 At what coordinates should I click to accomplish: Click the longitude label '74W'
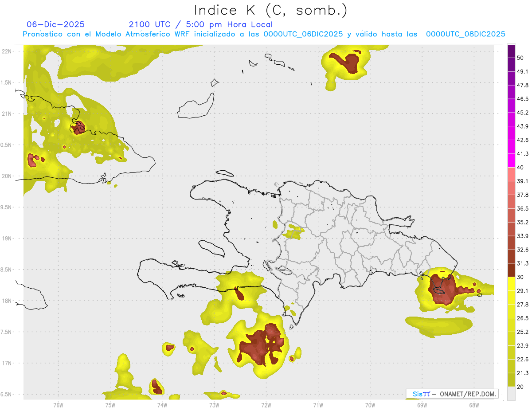(x=162, y=405)
